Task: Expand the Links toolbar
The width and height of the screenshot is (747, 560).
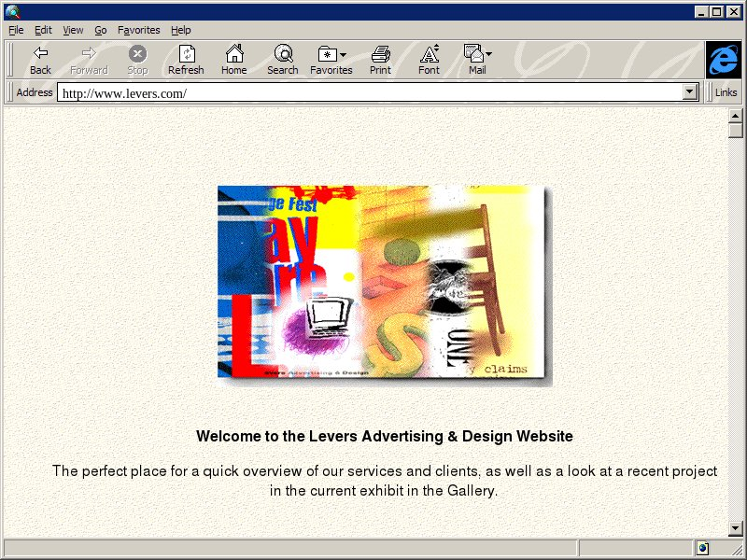Action: [x=726, y=92]
